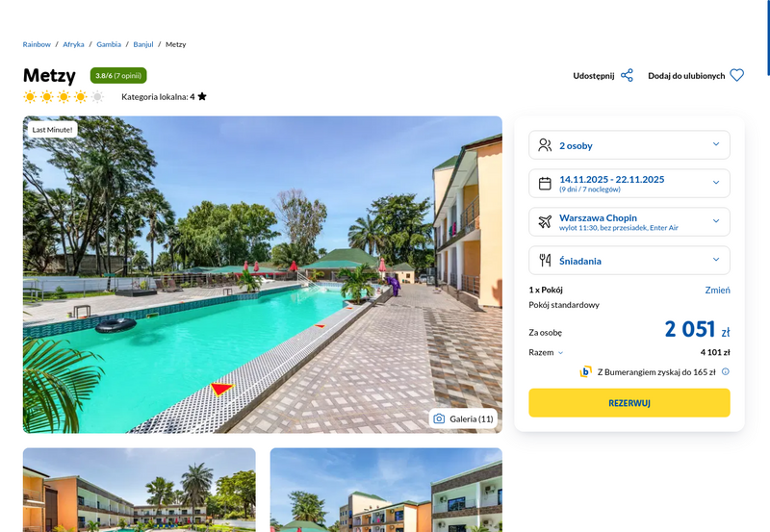Viewport: 770px width, 532px height.
Task: Click the Bumerang info icon
Action: click(726, 371)
